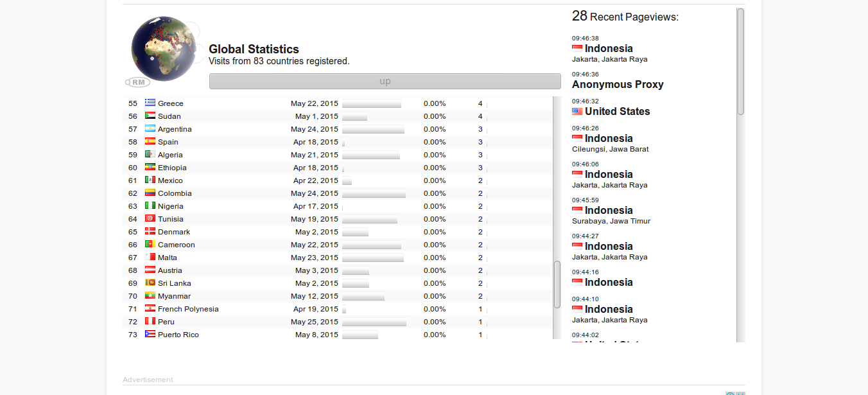Click the Greece visit bar graph
This screenshot has height=395, width=868.
click(x=372, y=103)
